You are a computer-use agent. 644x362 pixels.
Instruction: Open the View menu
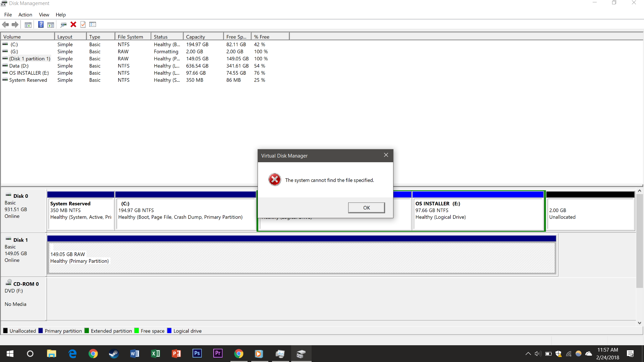[x=44, y=15]
